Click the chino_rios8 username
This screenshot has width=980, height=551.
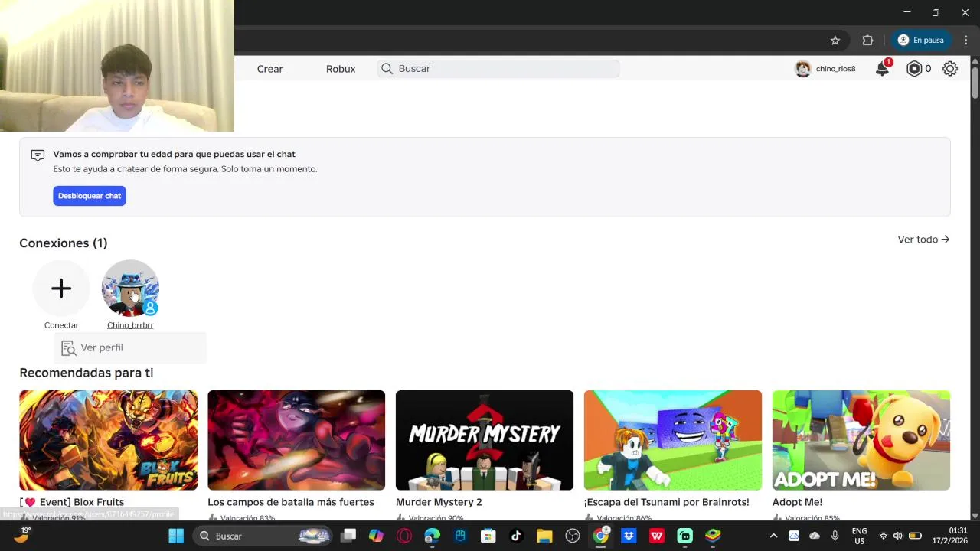point(835,69)
